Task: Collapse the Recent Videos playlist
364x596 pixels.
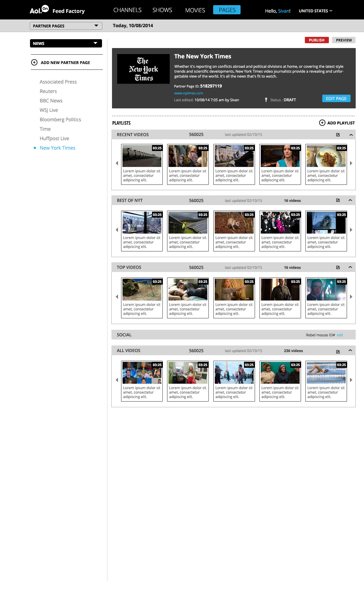Action: (351, 135)
